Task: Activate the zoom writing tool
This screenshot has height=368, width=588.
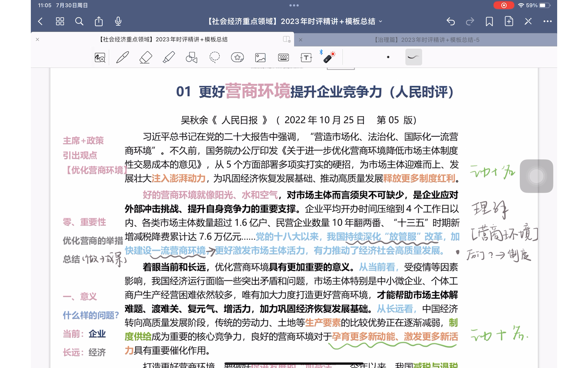Action: [100, 57]
